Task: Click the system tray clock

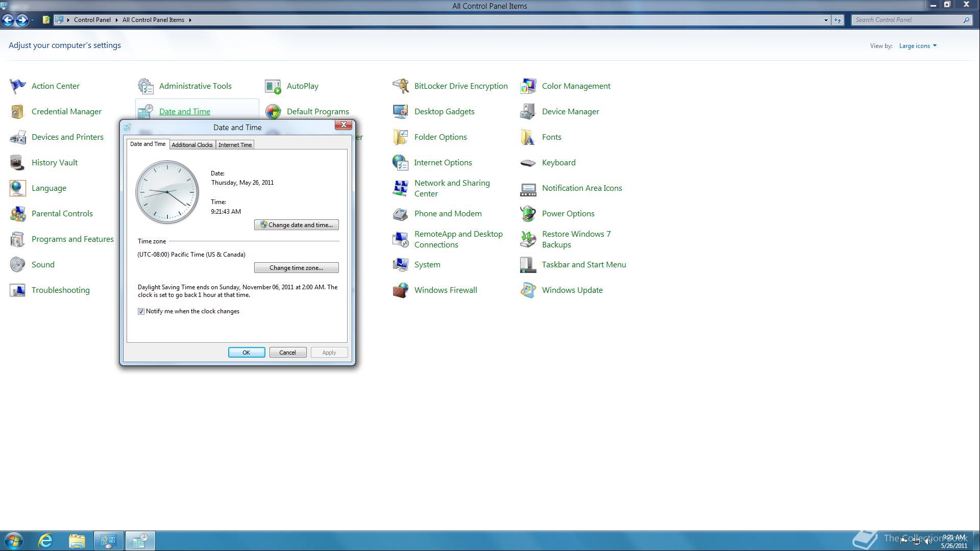Action: [954, 541]
